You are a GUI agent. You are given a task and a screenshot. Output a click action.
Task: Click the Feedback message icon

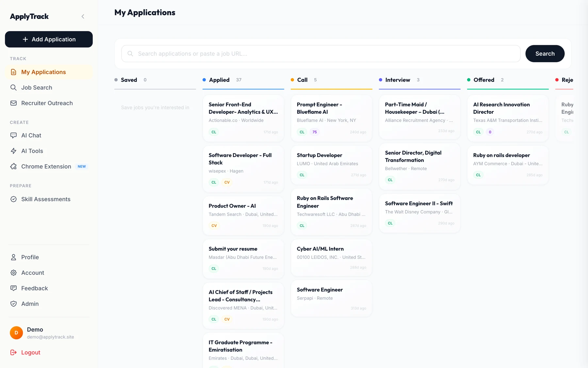pos(13,288)
